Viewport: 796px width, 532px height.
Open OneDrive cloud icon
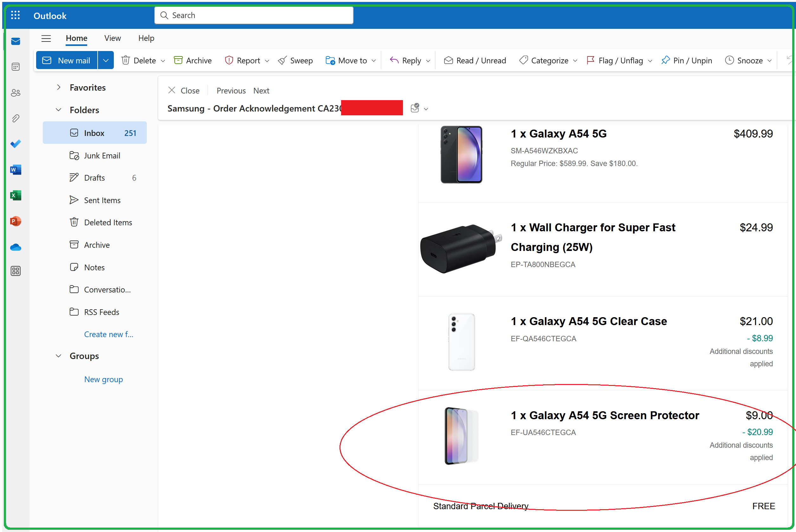point(16,247)
